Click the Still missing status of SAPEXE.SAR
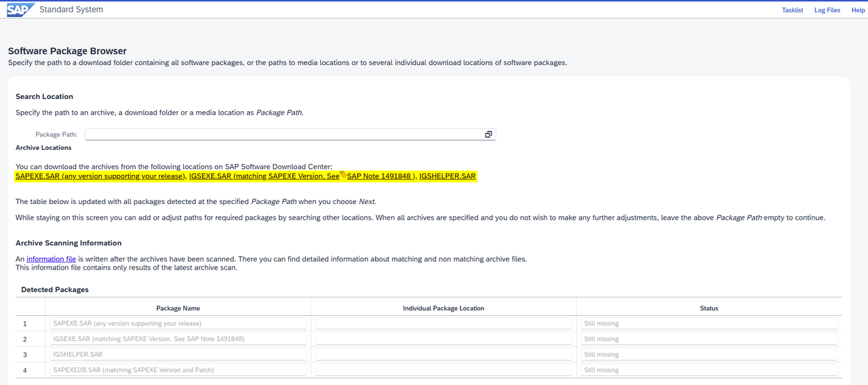This screenshot has width=868, height=385. point(709,323)
